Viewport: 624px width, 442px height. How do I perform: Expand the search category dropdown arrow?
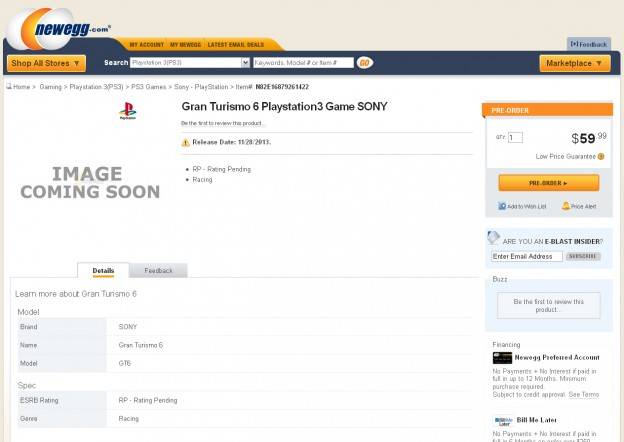245,62
